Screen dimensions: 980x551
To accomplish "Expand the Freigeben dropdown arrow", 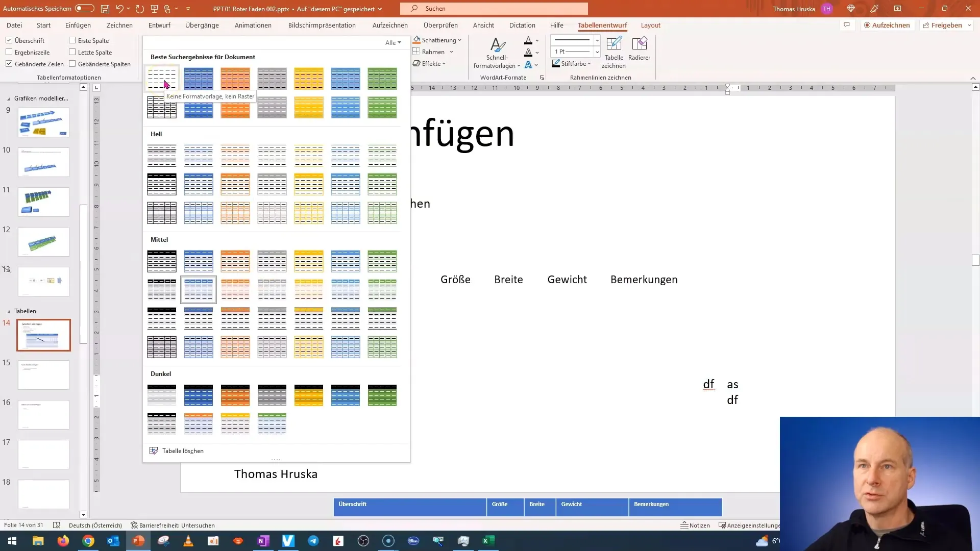I will (x=969, y=25).
